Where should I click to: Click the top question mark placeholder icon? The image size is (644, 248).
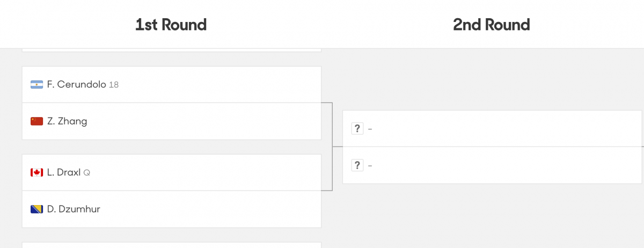(x=357, y=129)
